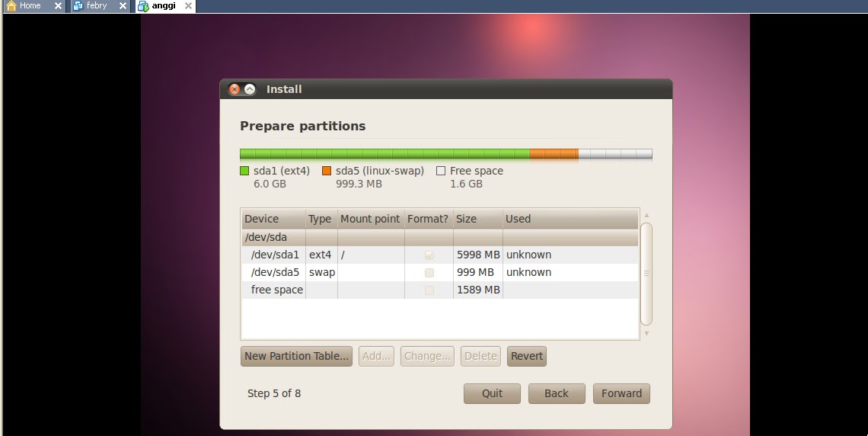
Task: Click the orange sda5 segment in partition bar
Action: point(554,154)
